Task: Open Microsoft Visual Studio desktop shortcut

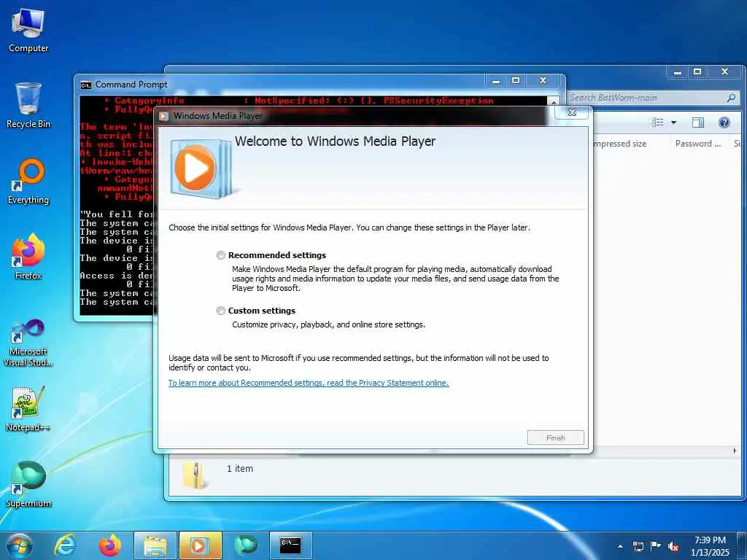Action: coord(28,343)
